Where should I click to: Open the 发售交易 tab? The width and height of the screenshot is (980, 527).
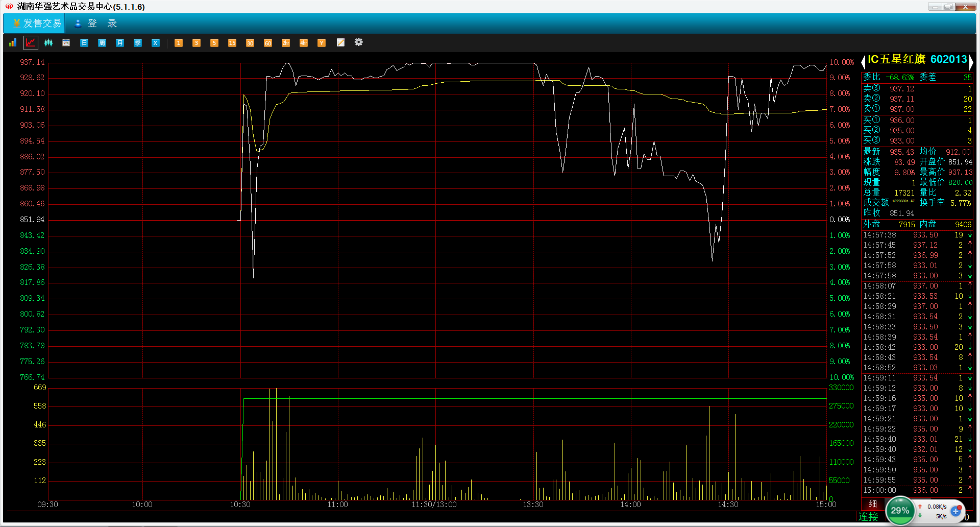pos(35,23)
